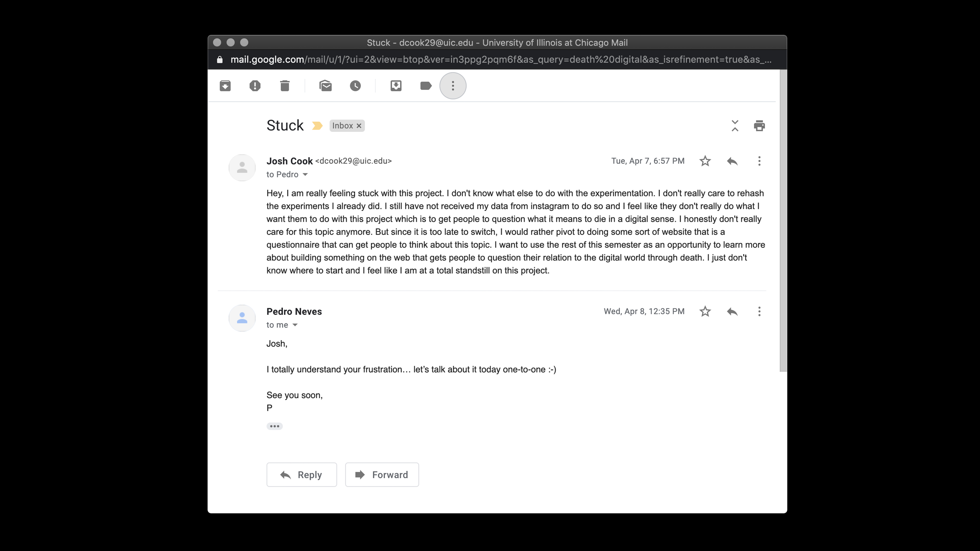Toggle the yellow importance marker beside Stuck
Viewport: 980px width, 551px height.
pos(317,126)
